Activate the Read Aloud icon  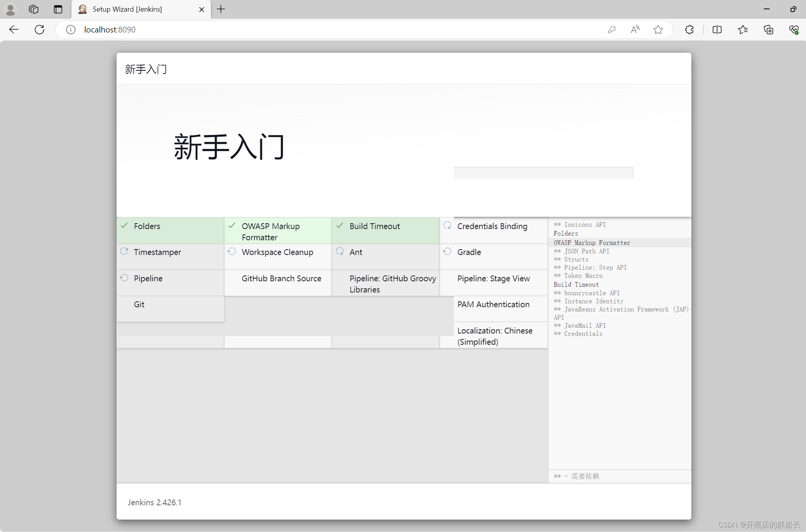[x=635, y=29]
